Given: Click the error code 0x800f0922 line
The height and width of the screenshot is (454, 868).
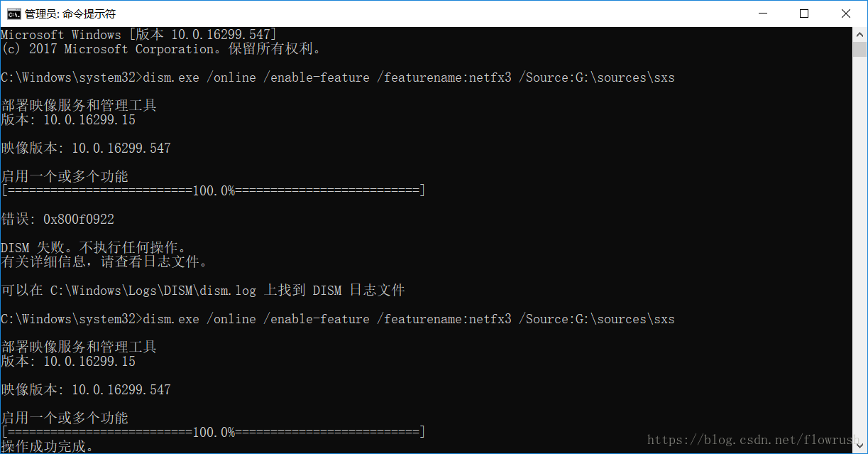Looking at the screenshot, I should click(57, 219).
